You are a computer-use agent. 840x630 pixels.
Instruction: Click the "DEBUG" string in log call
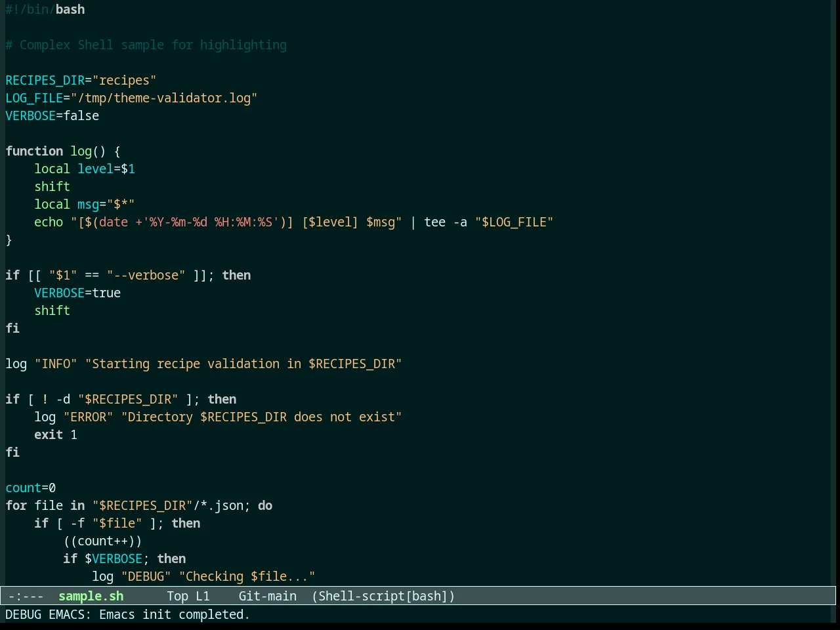[x=146, y=576]
